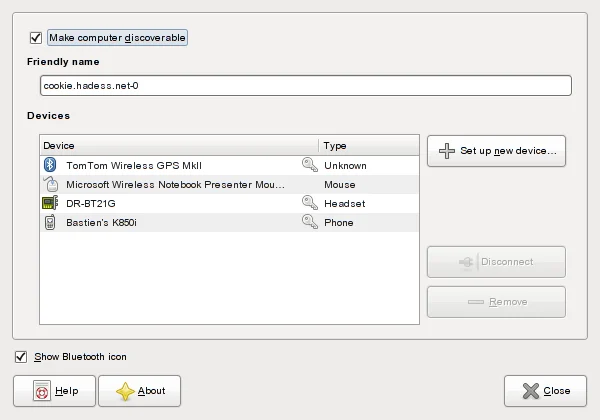Click the X icon on the Close button

[531, 391]
